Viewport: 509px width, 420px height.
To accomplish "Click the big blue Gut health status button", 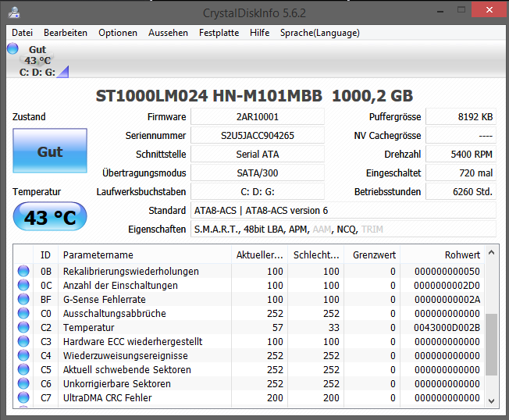I will point(50,151).
